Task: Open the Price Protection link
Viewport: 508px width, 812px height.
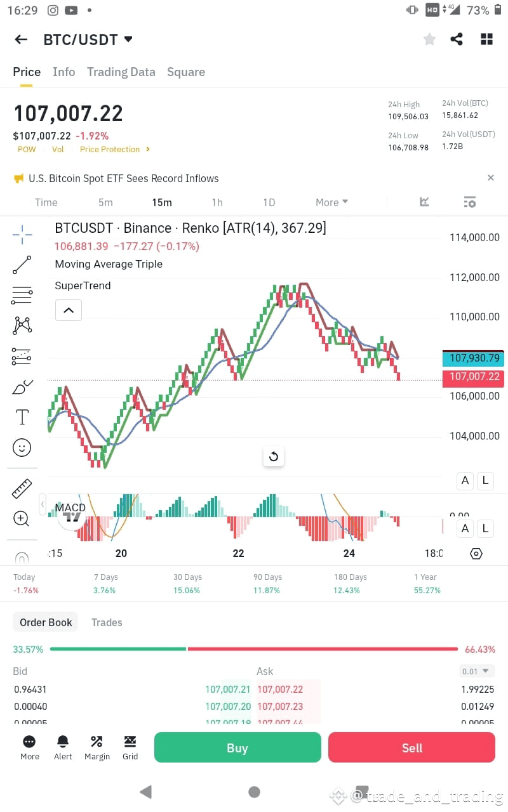Action: click(x=109, y=149)
